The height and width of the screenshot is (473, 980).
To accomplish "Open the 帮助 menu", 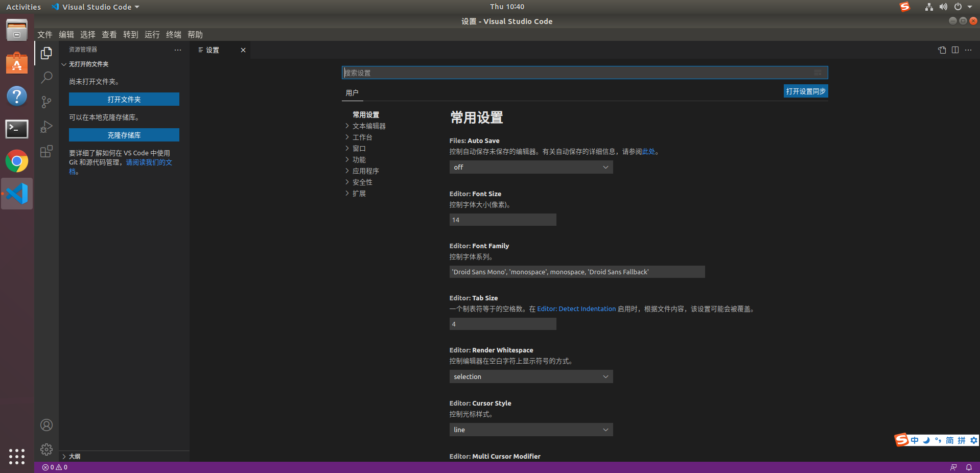I will (x=195, y=35).
